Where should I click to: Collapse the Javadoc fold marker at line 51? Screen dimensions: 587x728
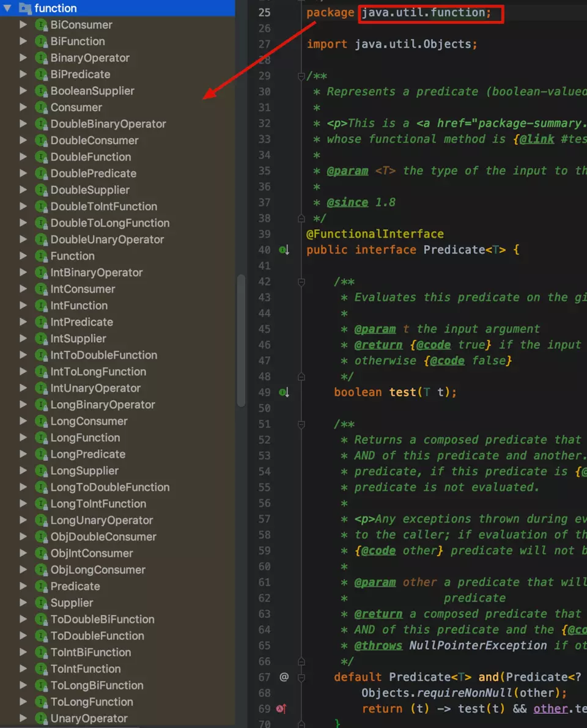click(x=301, y=424)
